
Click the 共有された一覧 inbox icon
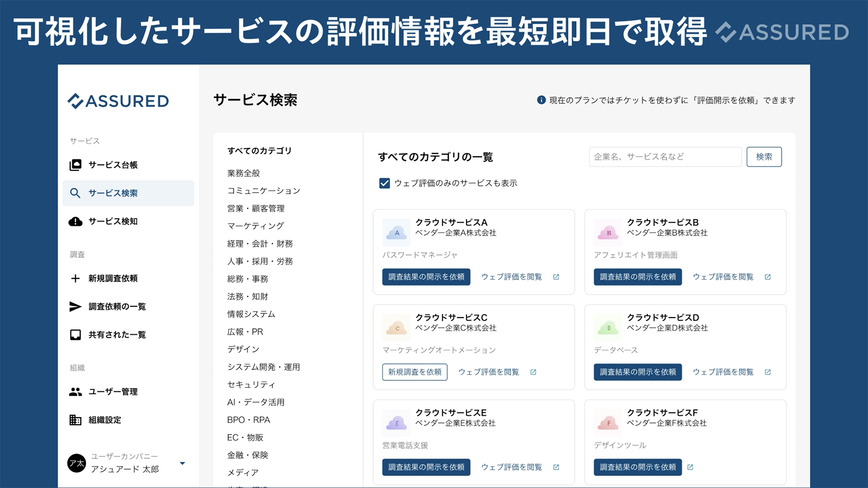click(x=75, y=335)
